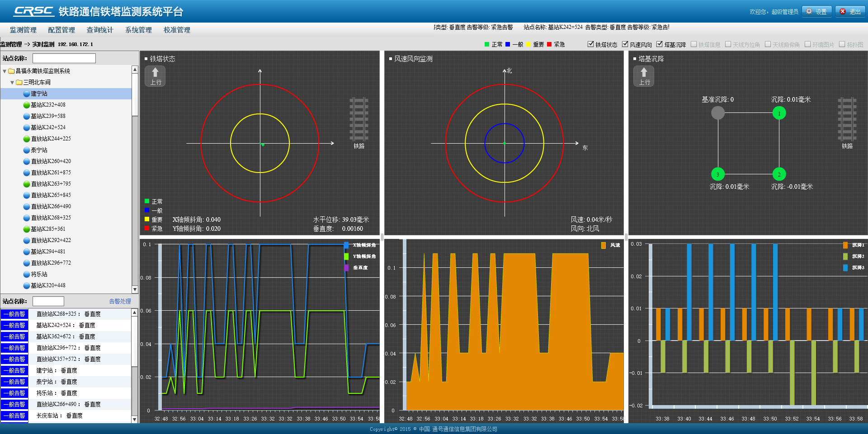Image resolution: width=868 pixels, height=434 pixels.
Task: Open the 监测管理 menu
Action: click(23, 30)
